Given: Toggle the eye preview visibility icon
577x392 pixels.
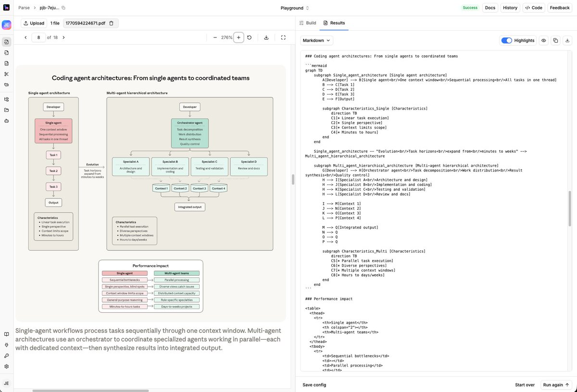Looking at the screenshot, I should 543,40.
